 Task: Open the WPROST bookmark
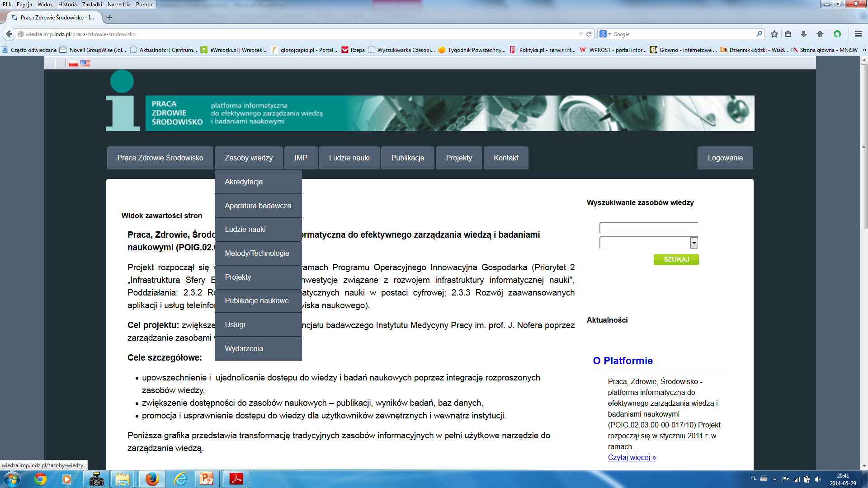pyautogui.click(x=613, y=50)
